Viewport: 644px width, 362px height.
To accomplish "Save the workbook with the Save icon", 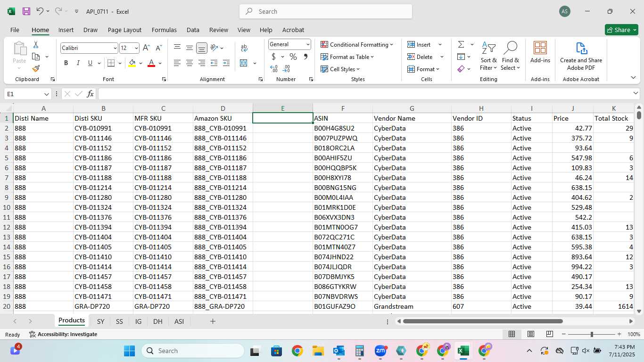I will click(26, 11).
